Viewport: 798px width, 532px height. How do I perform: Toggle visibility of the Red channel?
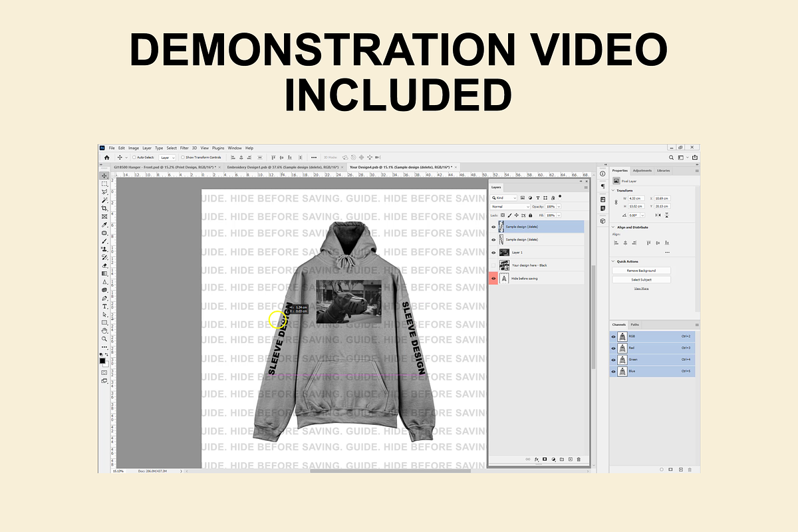[x=613, y=348]
